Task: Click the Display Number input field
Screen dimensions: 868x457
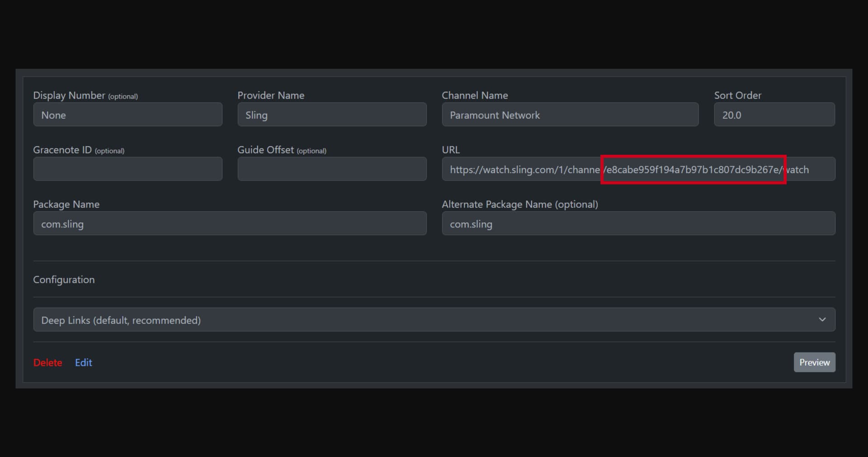Action: [x=127, y=114]
